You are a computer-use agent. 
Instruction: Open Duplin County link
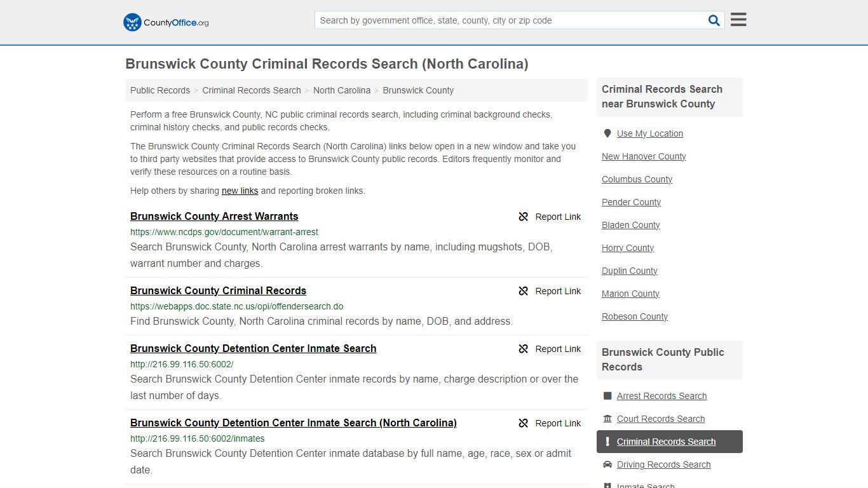coord(630,271)
